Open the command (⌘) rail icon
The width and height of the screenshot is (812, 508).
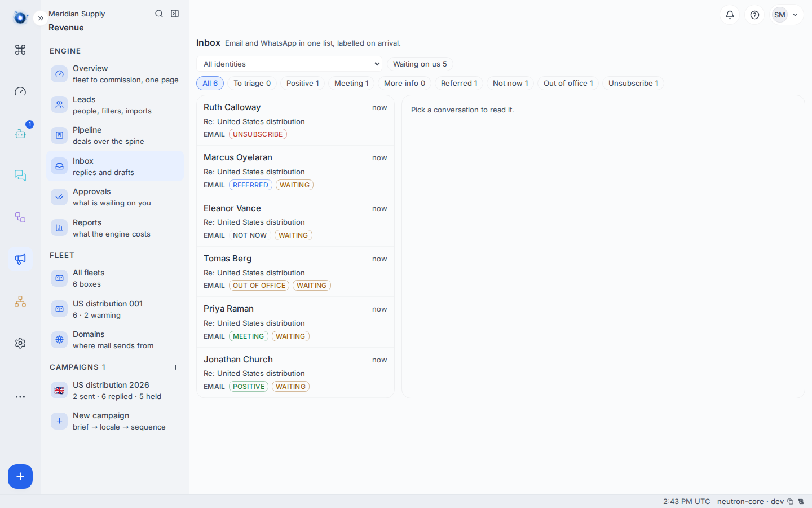pyautogui.click(x=20, y=50)
